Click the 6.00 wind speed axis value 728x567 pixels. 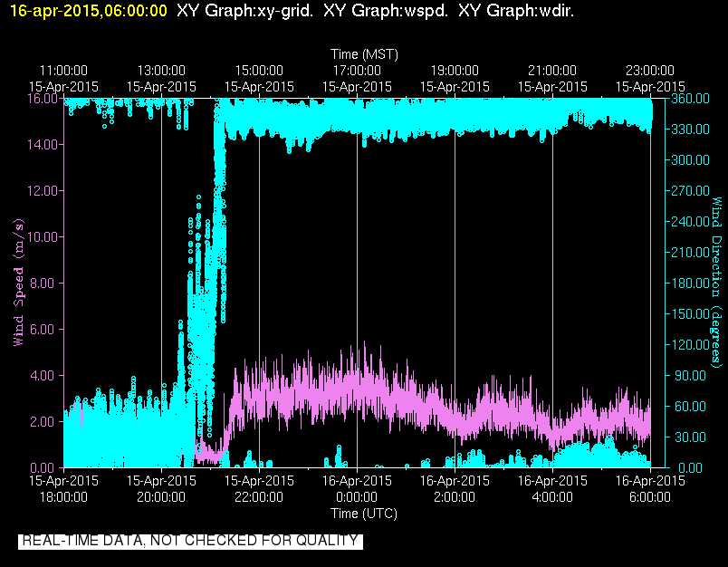point(43,330)
